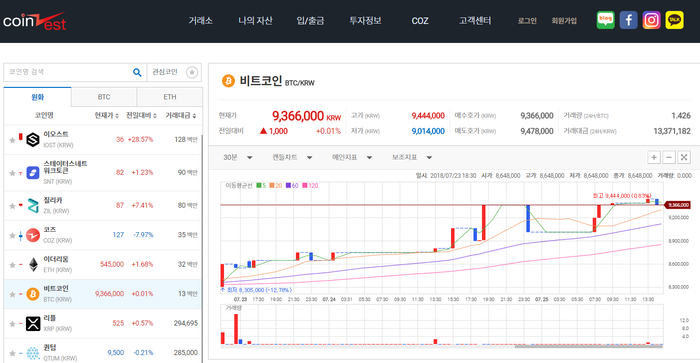Favorite the SNT row star
The width and height of the screenshot is (700, 363).
(x=12, y=173)
